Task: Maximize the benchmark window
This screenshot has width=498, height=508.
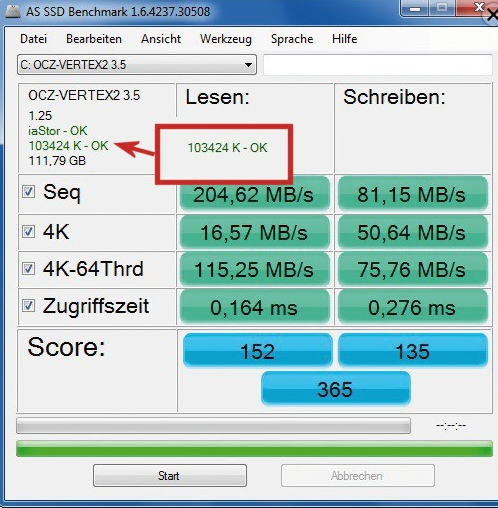Action: 442,8
